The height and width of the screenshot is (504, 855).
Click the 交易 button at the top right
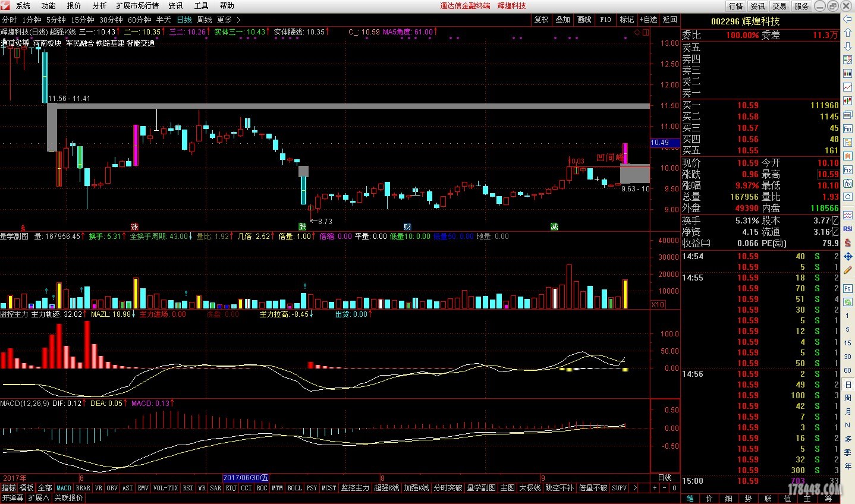(x=779, y=6)
